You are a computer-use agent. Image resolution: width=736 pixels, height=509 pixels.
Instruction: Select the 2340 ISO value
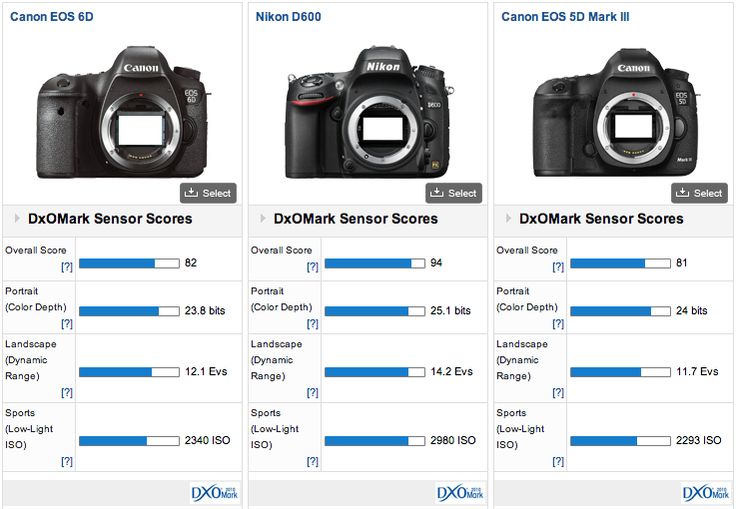coord(207,440)
